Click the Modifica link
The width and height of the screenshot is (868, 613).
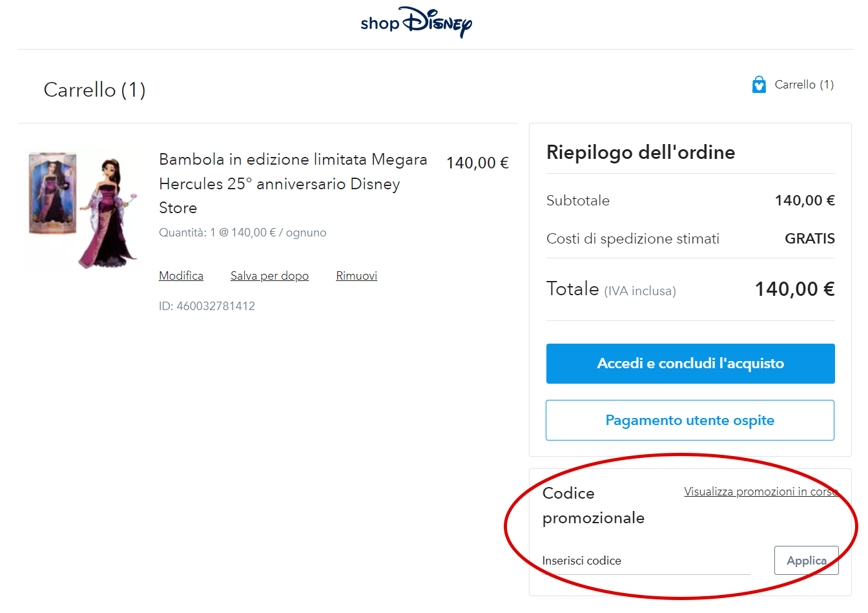181,276
